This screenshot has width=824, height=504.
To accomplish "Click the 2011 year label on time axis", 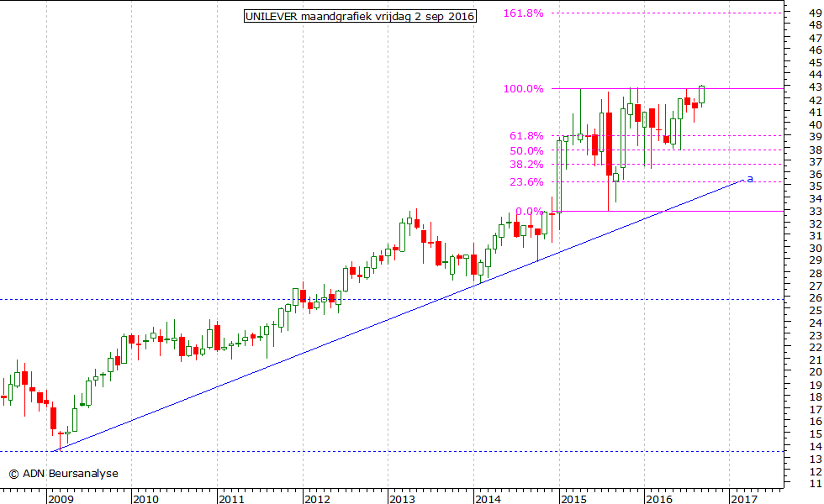I will pyautogui.click(x=231, y=499).
